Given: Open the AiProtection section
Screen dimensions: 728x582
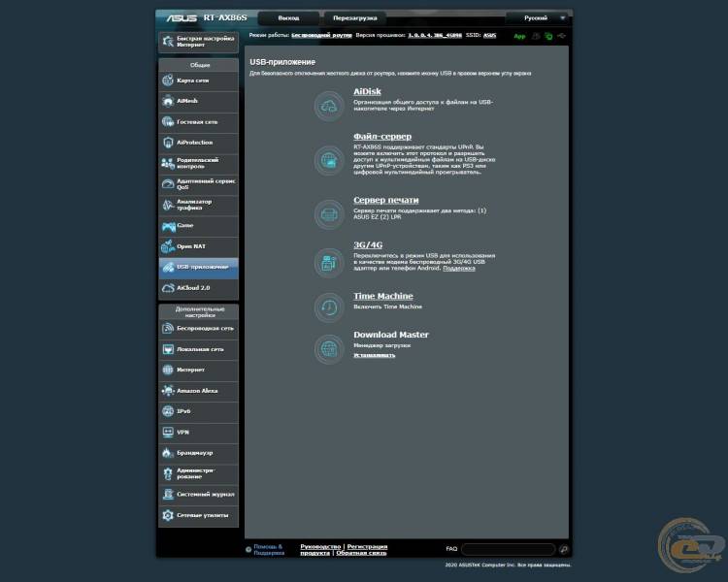Looking at the screenshot, I should (x=199, y=143).
